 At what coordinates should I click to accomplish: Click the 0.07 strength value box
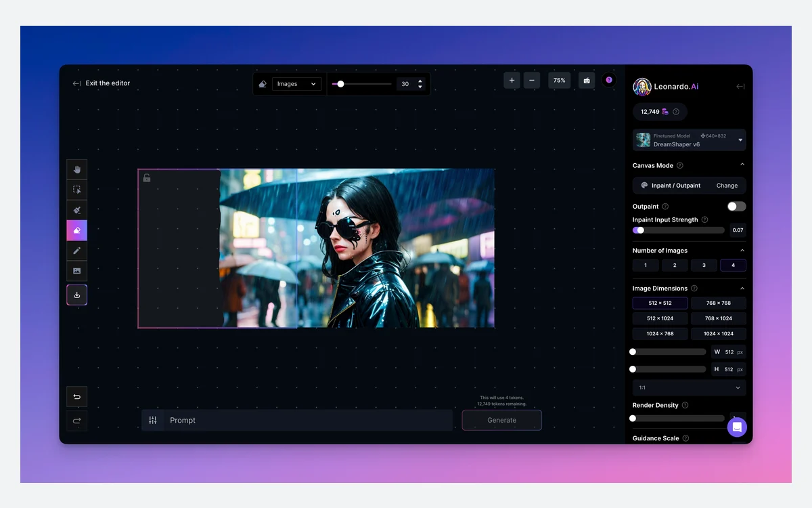pyautogui.click(x=738, y=230)
